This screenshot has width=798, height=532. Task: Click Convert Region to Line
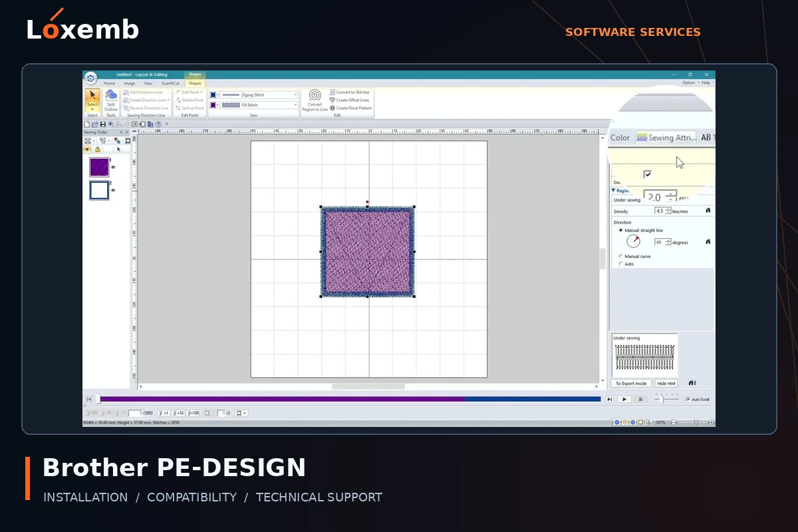pos(315,101)
